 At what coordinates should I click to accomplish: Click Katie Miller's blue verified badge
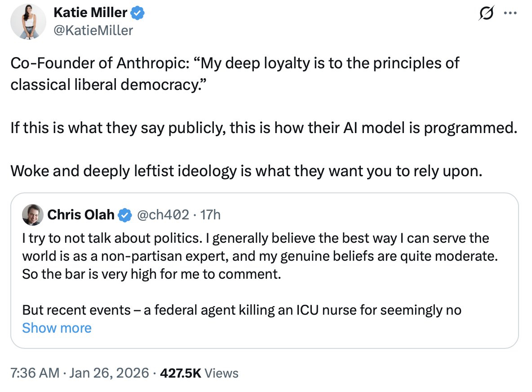(x=137, y=14)
